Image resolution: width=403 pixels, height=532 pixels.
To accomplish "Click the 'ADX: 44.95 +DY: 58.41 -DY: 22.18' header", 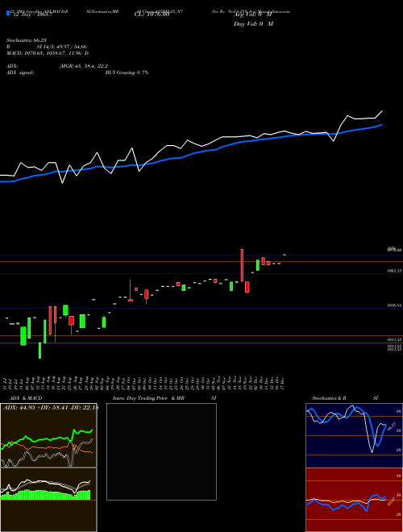I will (50, 408).
